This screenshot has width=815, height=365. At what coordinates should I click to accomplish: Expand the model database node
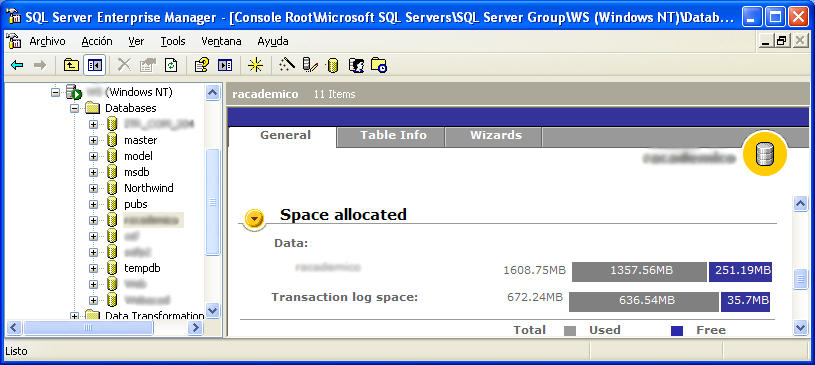click(93, 156)
